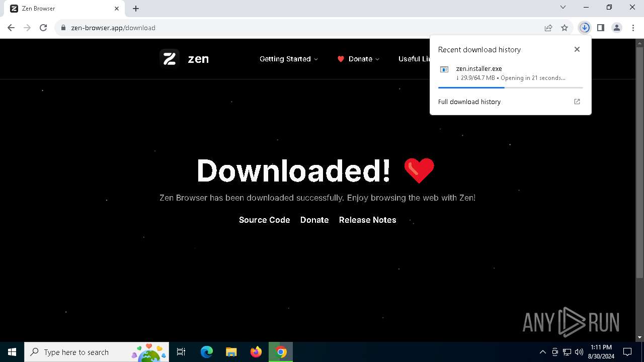Open File Explorer from taskbar
The width and height of the screenshot is (644, 362).
pos(231,352)
